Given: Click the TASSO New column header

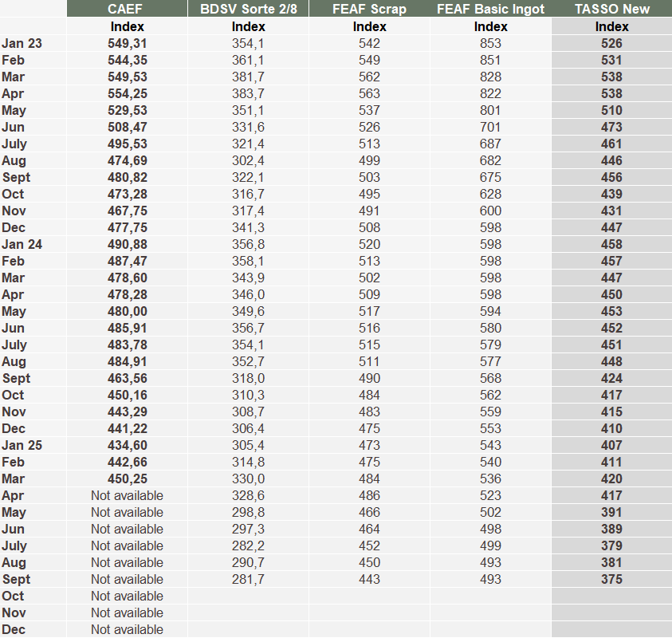Looking at the screenshot, I should 611,9.
